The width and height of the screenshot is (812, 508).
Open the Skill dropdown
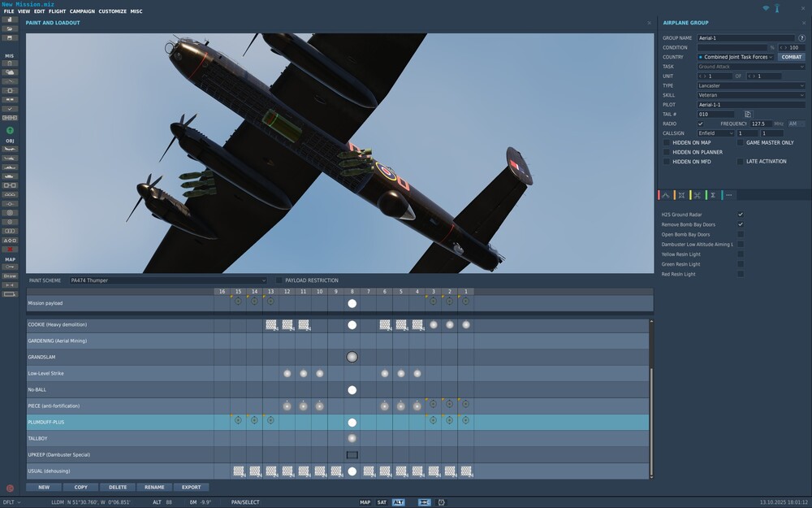751,95
